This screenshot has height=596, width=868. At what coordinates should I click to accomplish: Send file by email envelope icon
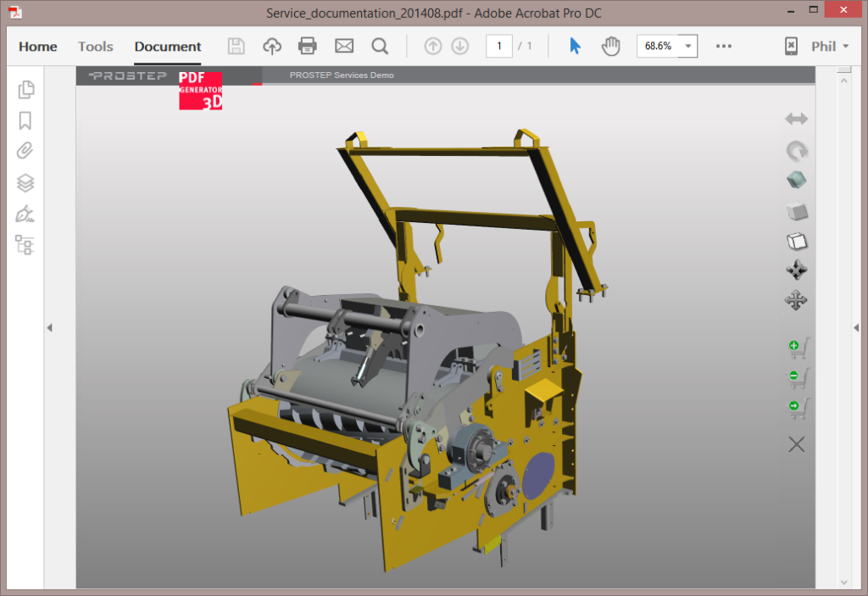point(343,46)
